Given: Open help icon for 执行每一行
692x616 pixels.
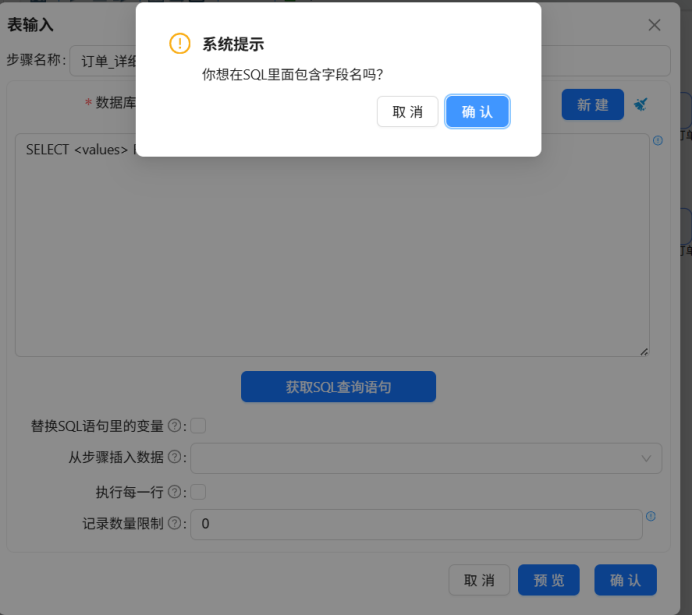Looking at the screenshot, I should pos(175,491).
